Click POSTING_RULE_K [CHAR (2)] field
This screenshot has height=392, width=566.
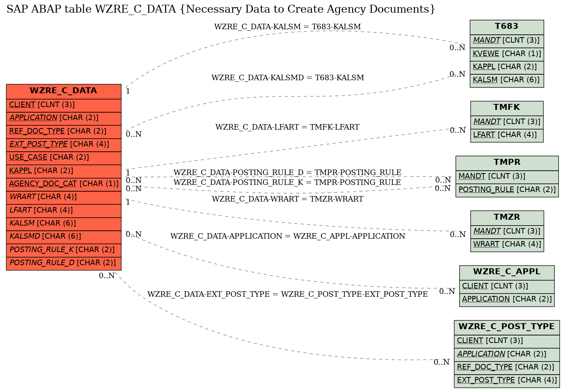pyautogui.click(x=64, y=250)
